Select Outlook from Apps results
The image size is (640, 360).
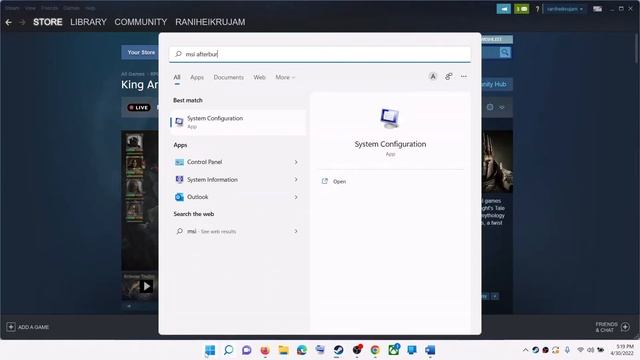click(x=198, y=197)
